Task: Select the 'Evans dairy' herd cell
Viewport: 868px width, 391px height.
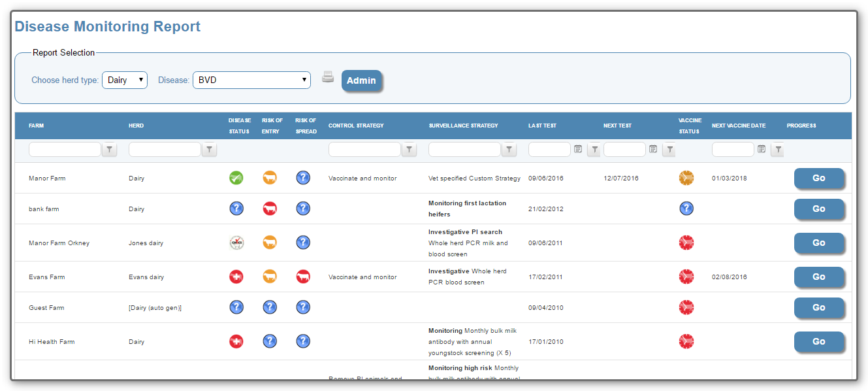Action: coord(146,277)
